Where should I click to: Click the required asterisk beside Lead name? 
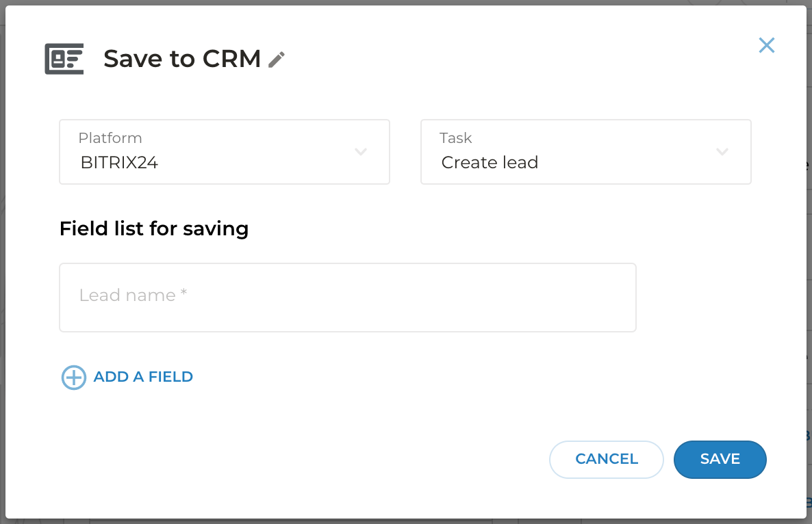[x=183, y=294]
